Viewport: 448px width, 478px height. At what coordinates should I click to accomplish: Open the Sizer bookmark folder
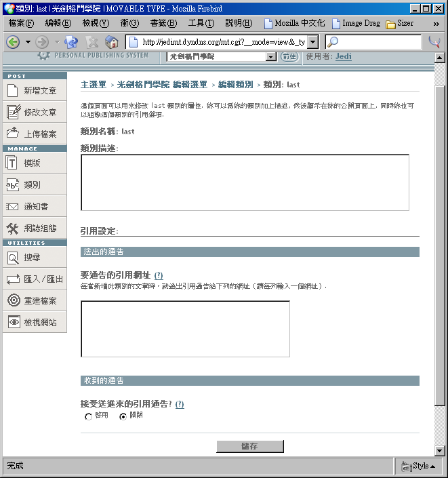coord(400,23)
